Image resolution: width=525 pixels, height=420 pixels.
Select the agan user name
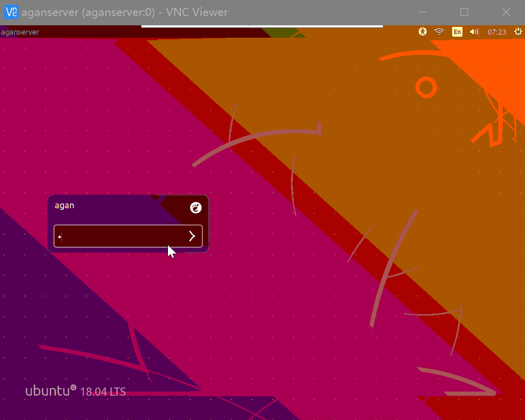click(x=64, y=206)
